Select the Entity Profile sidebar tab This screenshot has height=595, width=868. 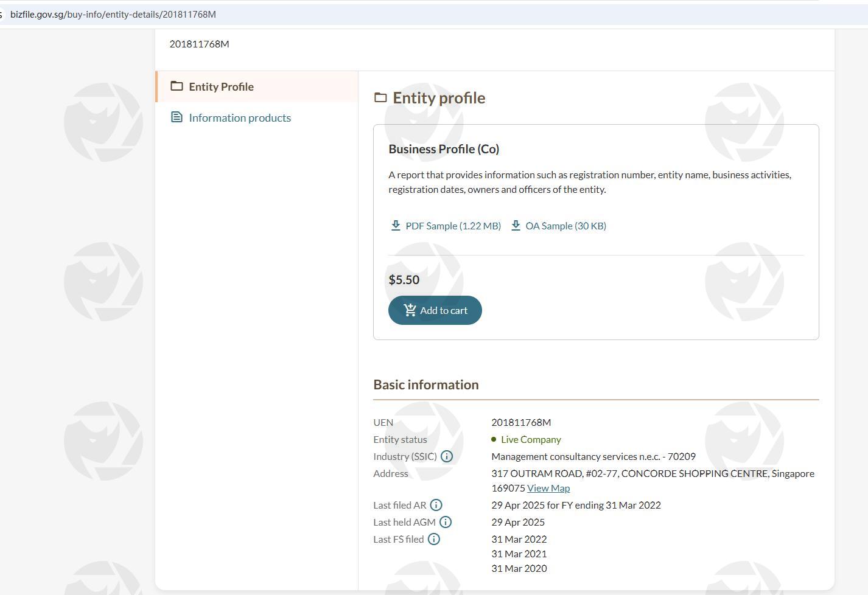coord(221,86)
